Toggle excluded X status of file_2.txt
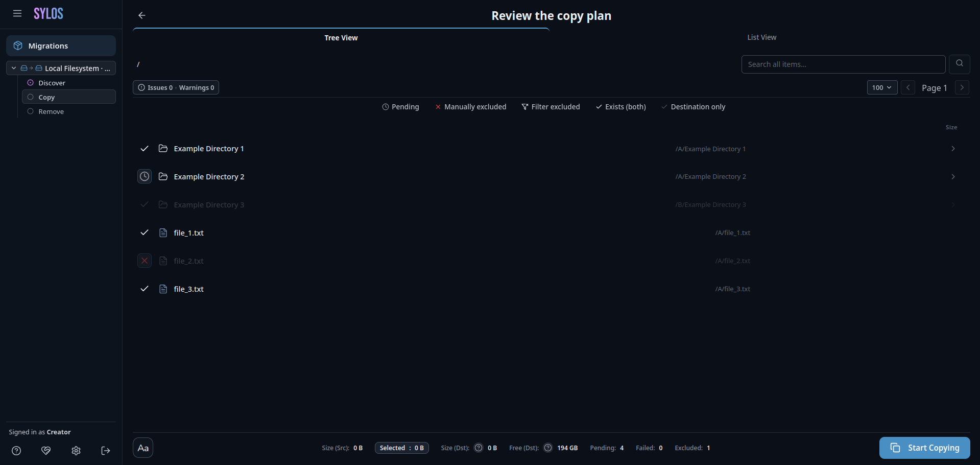Viewport: 980px width, 465px height. 145,261
